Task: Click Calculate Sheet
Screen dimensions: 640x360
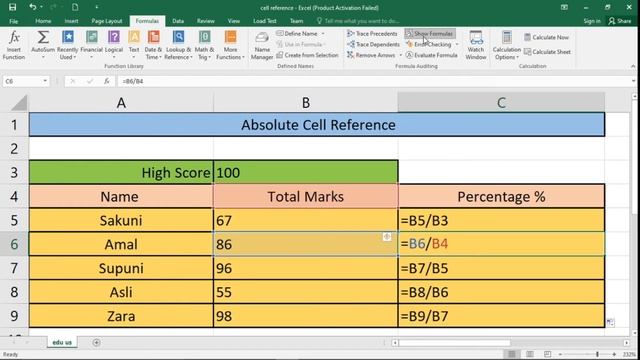Action: click(547, 52)
